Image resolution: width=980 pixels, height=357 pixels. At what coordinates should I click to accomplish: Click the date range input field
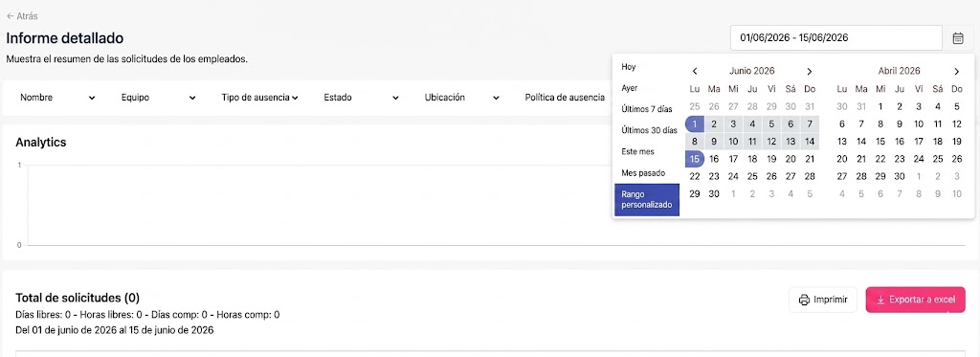(x=835, y=38)
